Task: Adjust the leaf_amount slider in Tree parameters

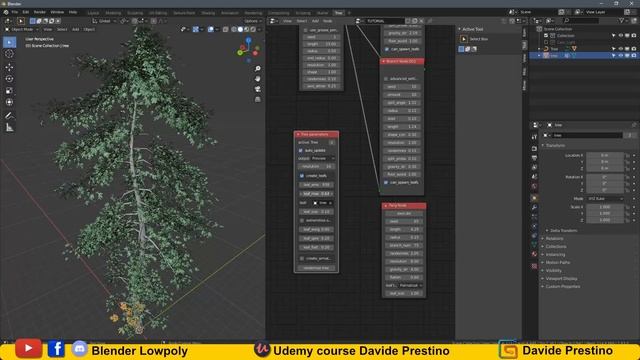Action: click(x=316, y=184)
